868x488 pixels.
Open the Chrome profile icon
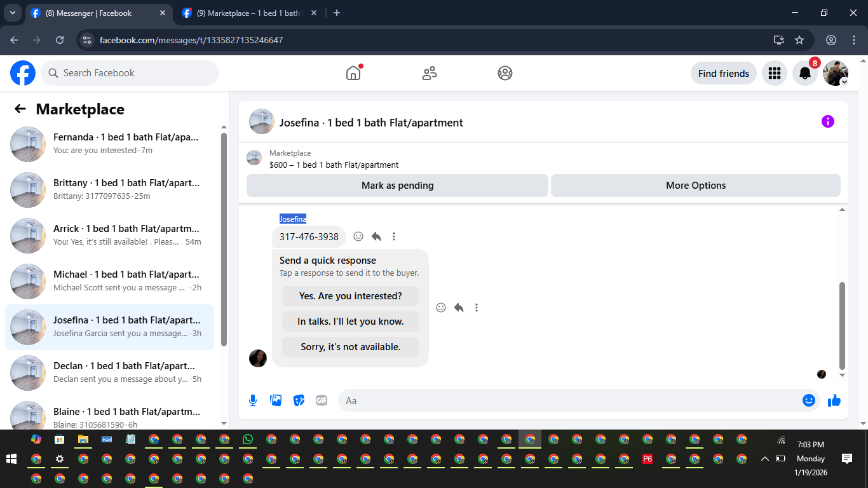click(x=831, y=39)
